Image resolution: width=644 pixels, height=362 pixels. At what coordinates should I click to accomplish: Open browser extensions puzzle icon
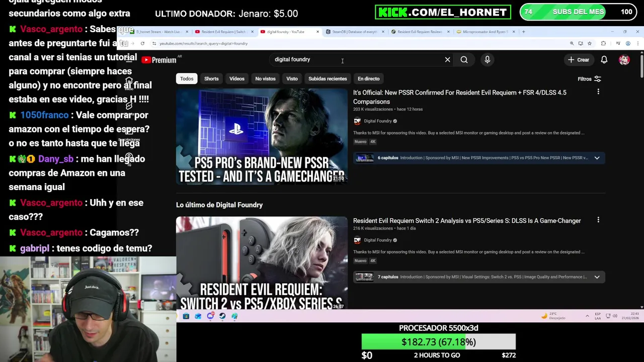[x=603, y=43]
